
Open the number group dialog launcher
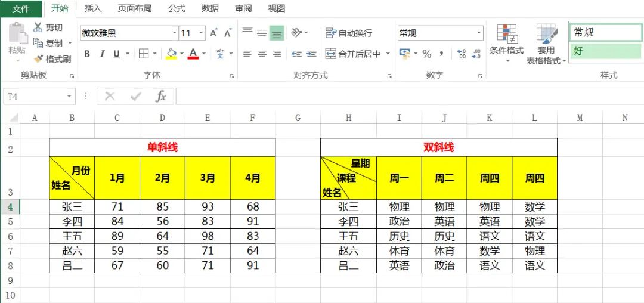(x=479, y=76)
